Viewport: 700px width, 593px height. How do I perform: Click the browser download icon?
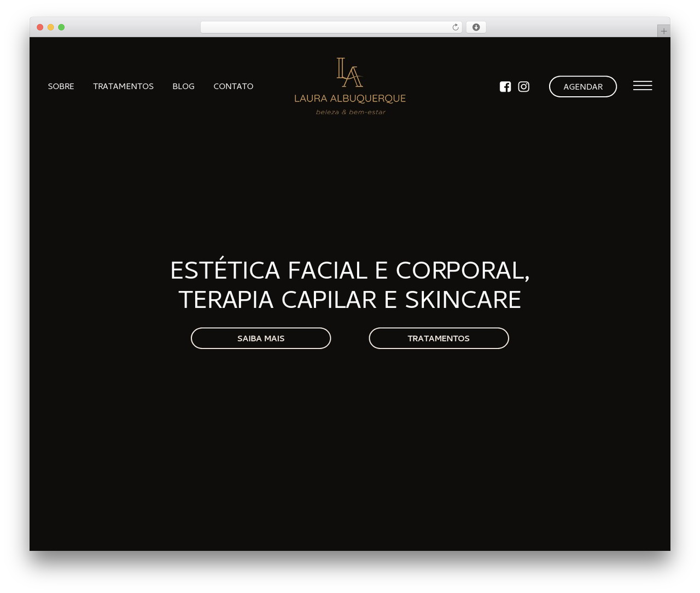(476, 27)
